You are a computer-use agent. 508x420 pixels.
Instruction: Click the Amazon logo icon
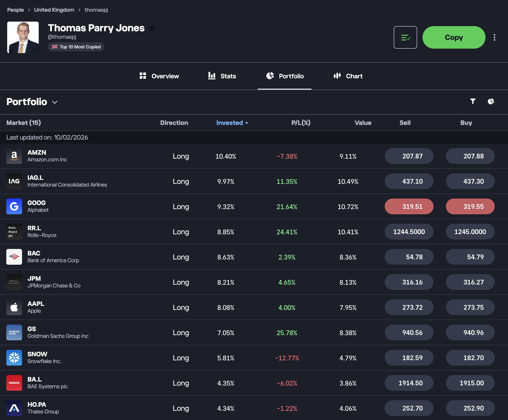pos(14,156)
